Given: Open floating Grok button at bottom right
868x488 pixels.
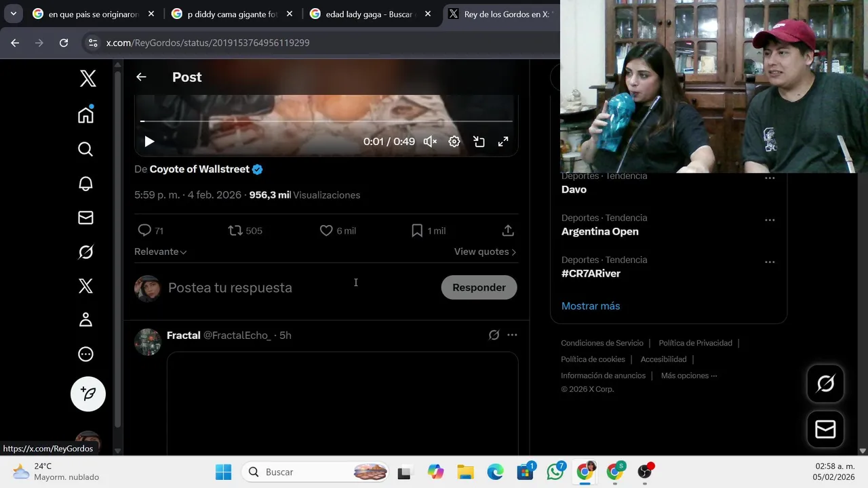Looking at the screenshot, I should pyautogui.click(x=825, y=384).
